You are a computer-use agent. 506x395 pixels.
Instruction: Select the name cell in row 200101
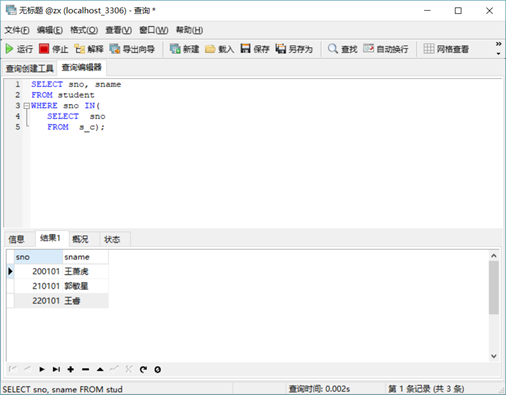(86, 271)
